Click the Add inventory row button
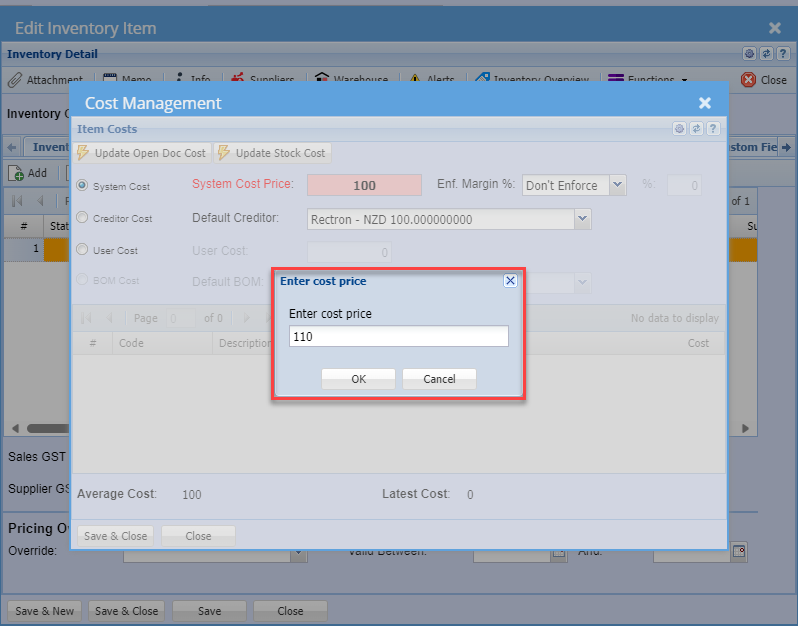Image resolution: width=798 pixels, height=626 pixels. pos(28,173)
